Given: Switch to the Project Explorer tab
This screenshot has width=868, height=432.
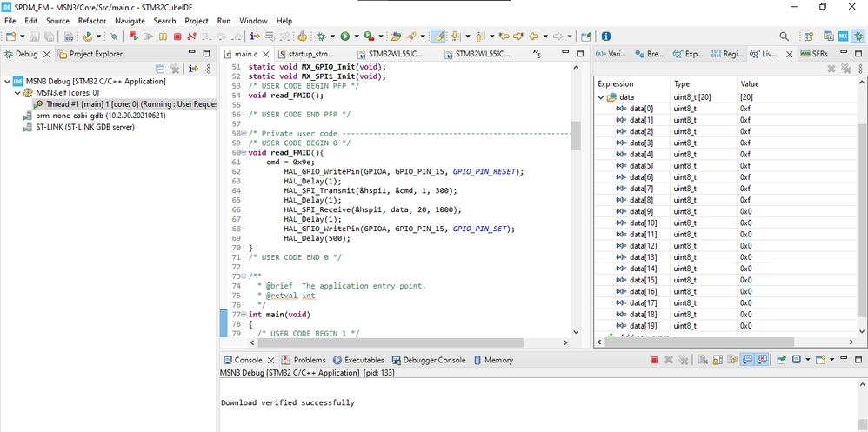Looking at the screenshot, I should [90, 54].
